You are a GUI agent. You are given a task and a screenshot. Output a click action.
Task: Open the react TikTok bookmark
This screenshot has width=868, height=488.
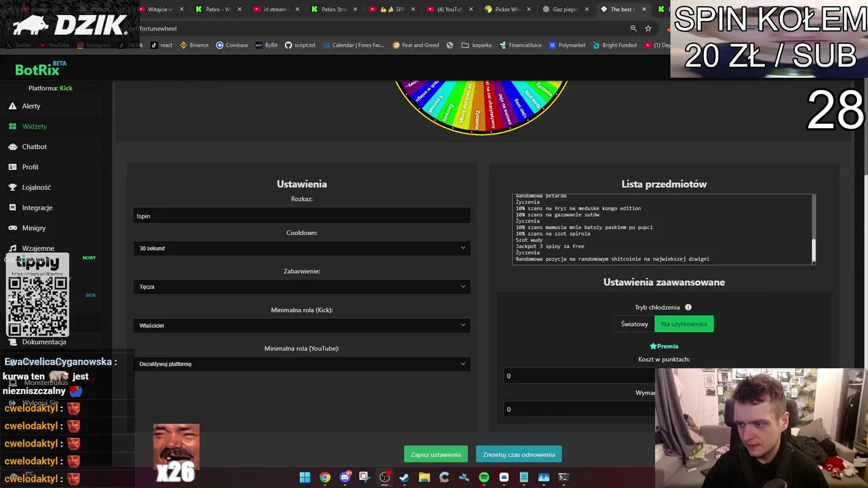[161, 45]
